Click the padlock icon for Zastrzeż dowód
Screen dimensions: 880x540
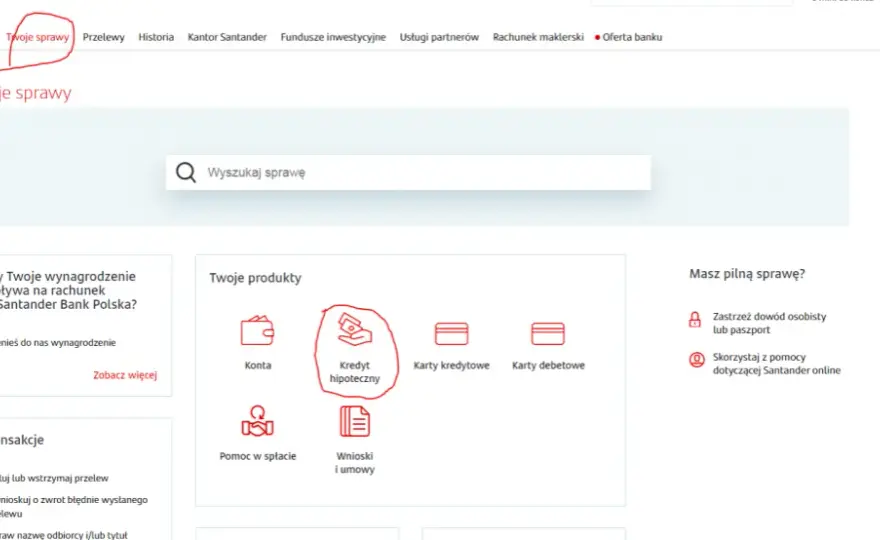coord(695,319)
